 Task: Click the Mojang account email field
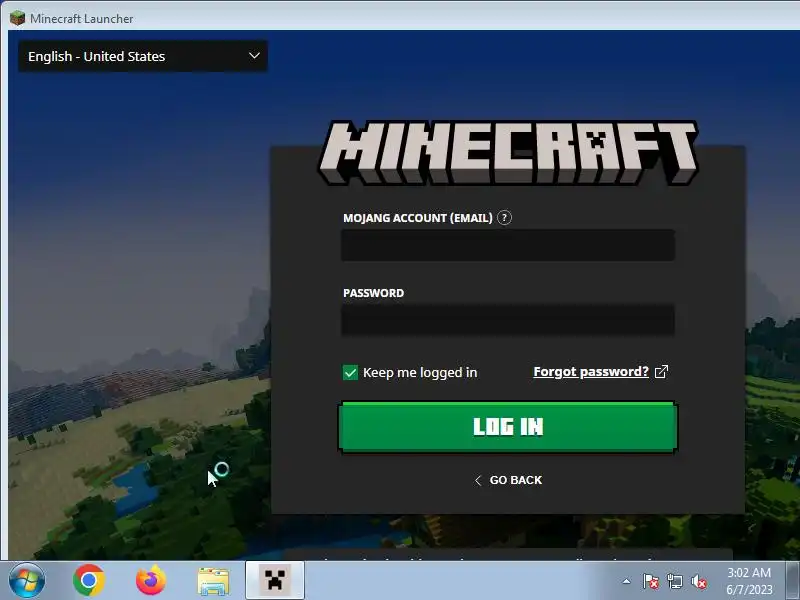[508, 245]
